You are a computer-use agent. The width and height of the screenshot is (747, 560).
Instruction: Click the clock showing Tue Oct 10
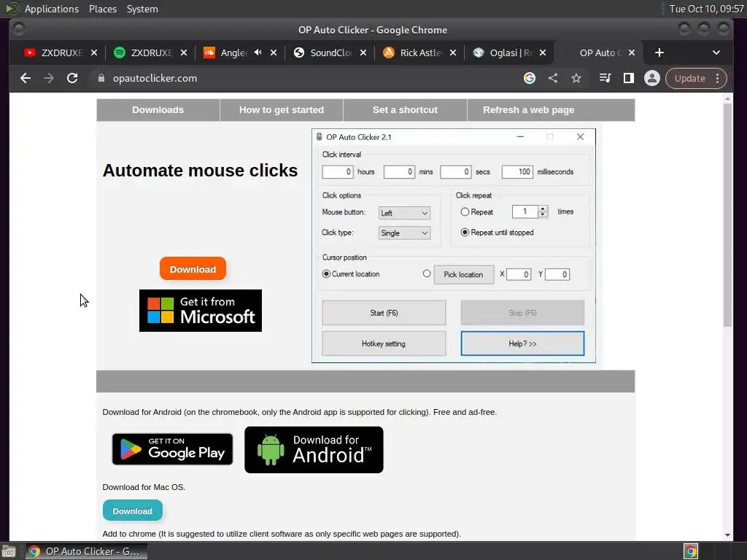click(x=706, y=9)
